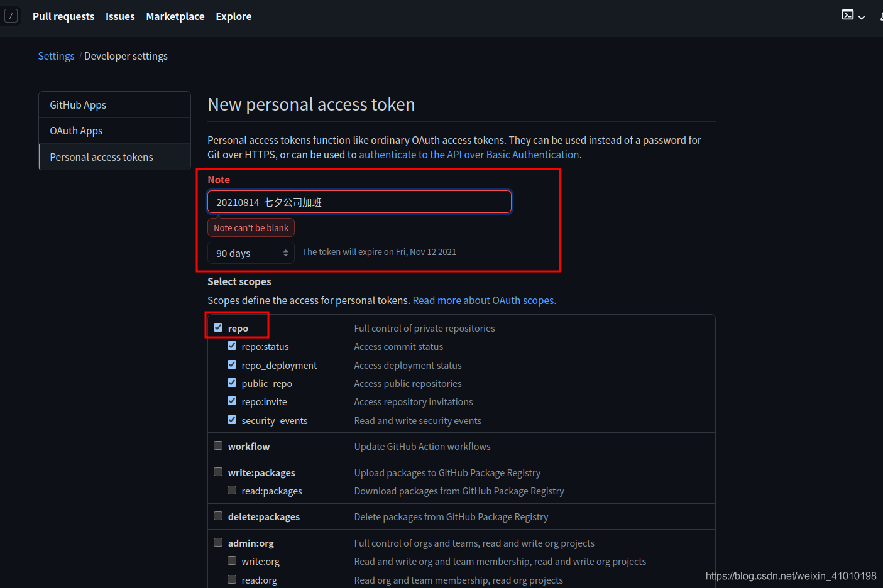This screenshot has height=588, width=883.
Task: Open Pull requests in top navigation
Action: (63, 16)
